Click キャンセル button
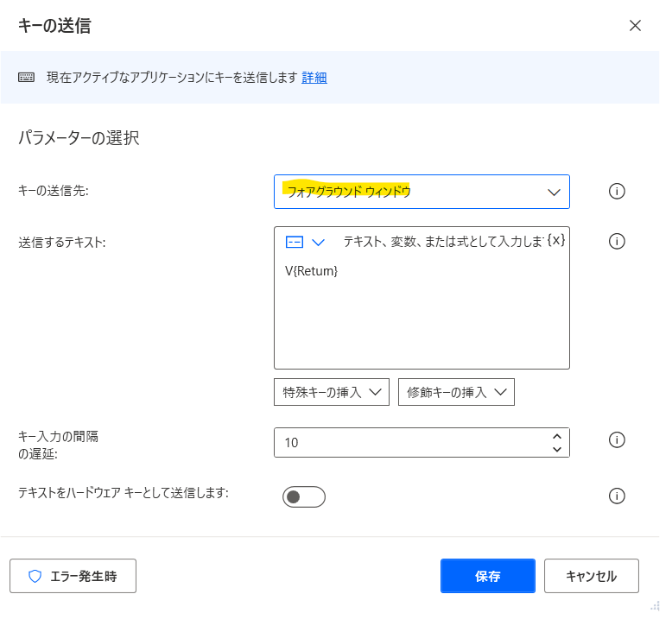The height and width of the screenshot is (632, 672). click(x=592, y=576)
